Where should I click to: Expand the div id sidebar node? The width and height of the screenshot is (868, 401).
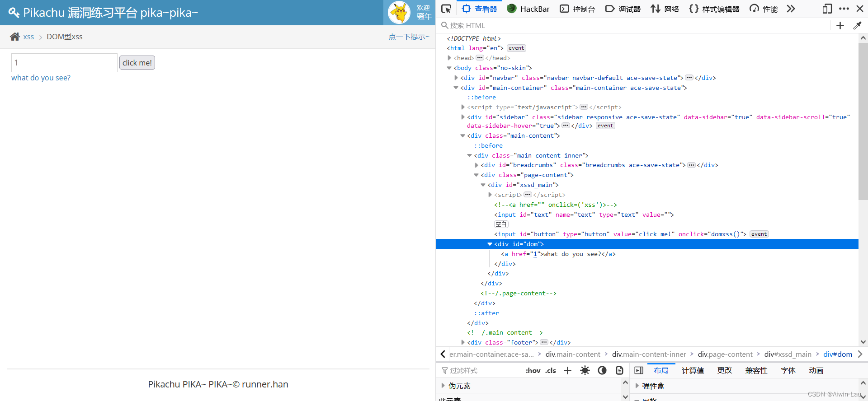pos(462,117)
